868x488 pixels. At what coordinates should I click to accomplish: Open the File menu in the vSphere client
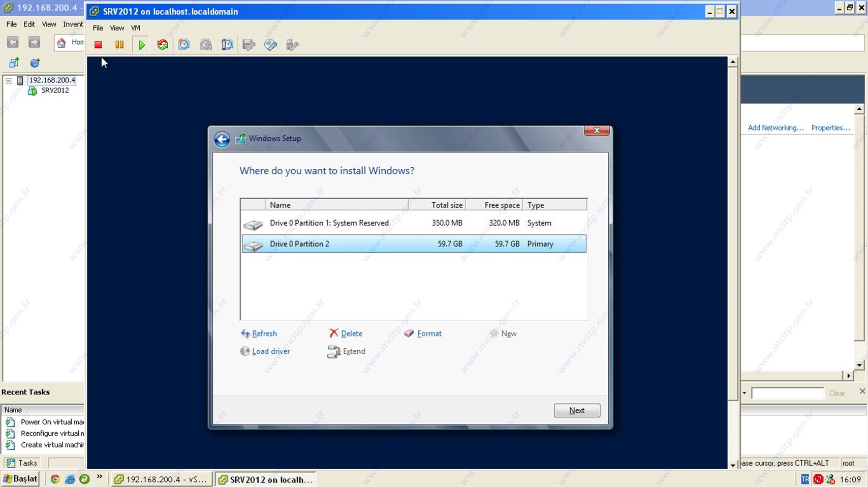[x=11, y=24]
